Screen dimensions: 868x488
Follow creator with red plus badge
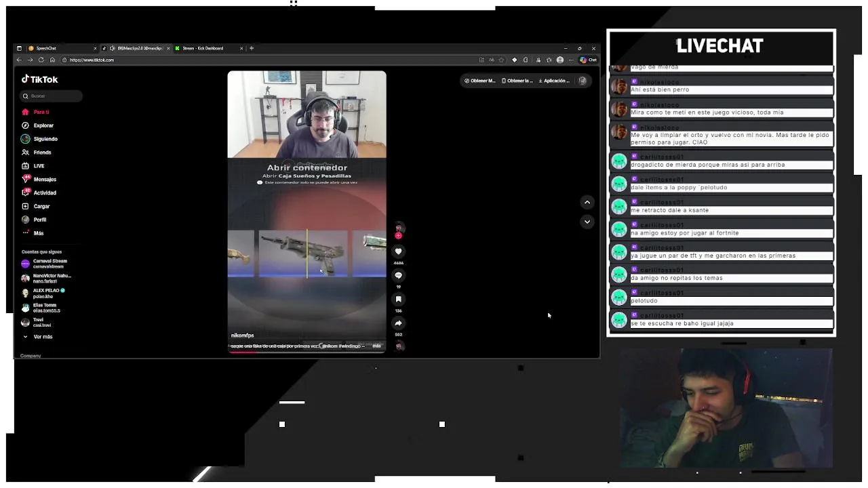pos(399,236)
